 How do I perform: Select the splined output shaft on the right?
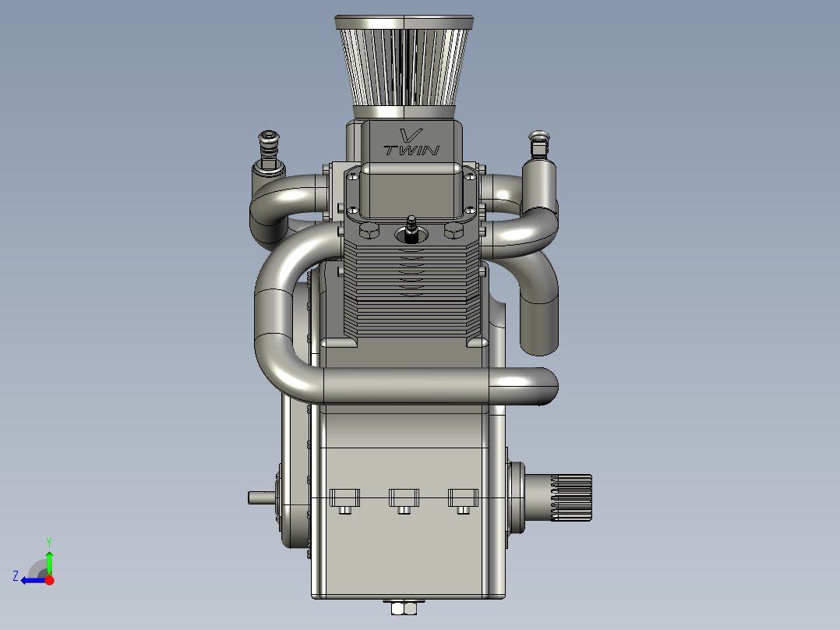coord(571,497)
